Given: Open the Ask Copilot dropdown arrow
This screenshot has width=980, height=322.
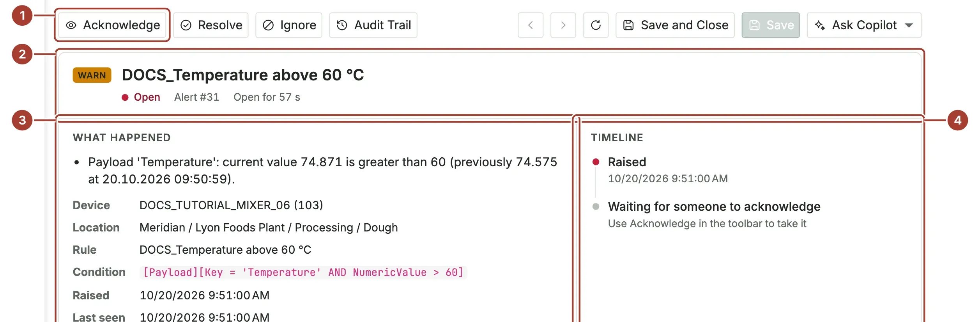Looking at the screenshot, I should pyautogui.click(x=909, y=25).
